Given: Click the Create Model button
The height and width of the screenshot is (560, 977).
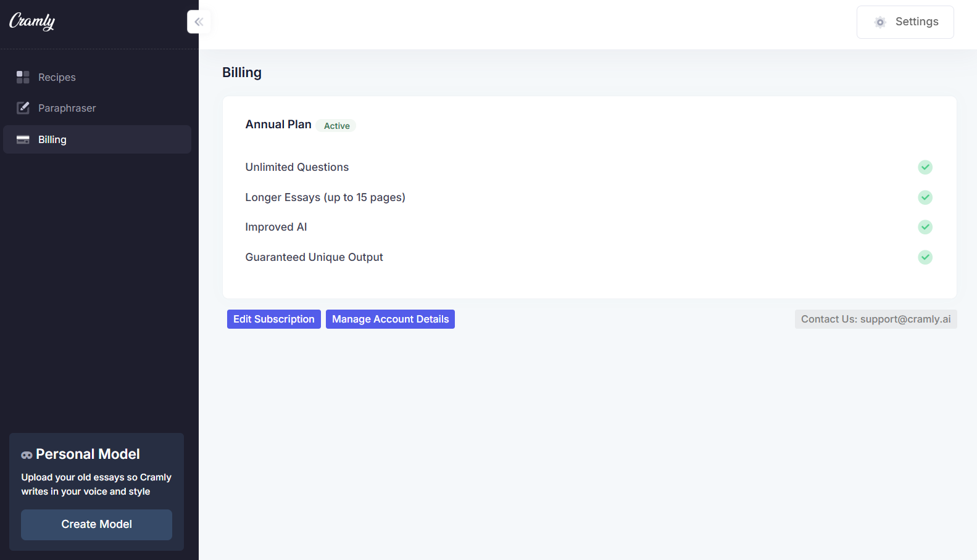Looking at the screenshot, I should click(96, 524).
